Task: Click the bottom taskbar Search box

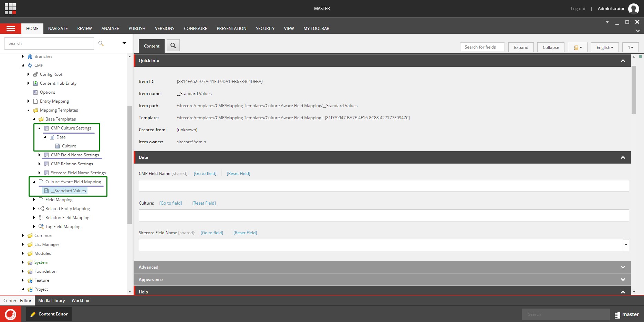Action: click(x=566, y=314)
